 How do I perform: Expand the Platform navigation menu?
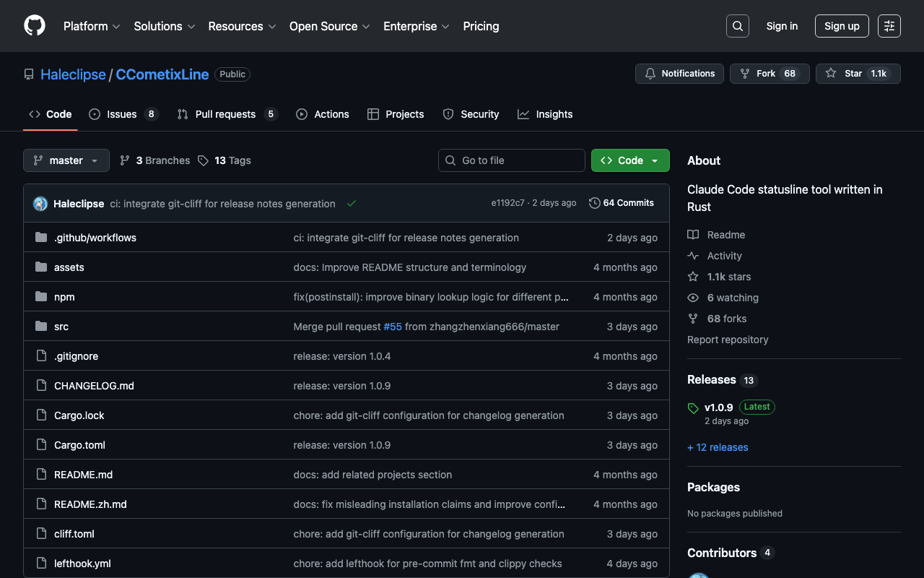92,26
